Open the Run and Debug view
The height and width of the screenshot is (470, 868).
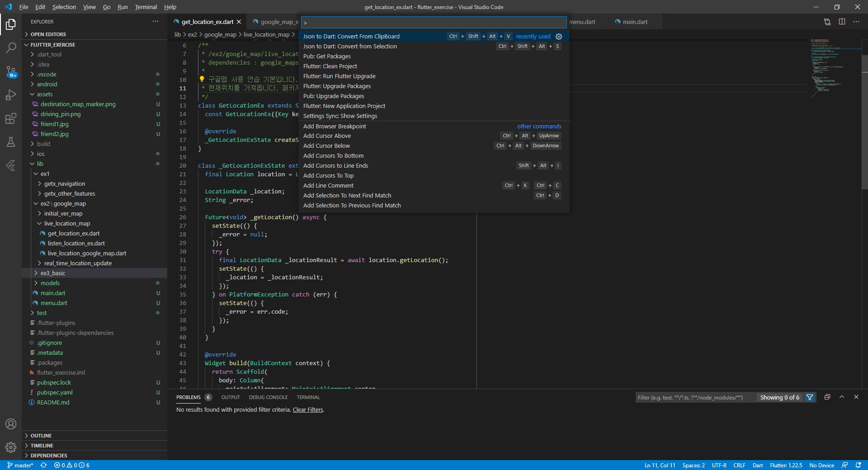click(11, 95)
